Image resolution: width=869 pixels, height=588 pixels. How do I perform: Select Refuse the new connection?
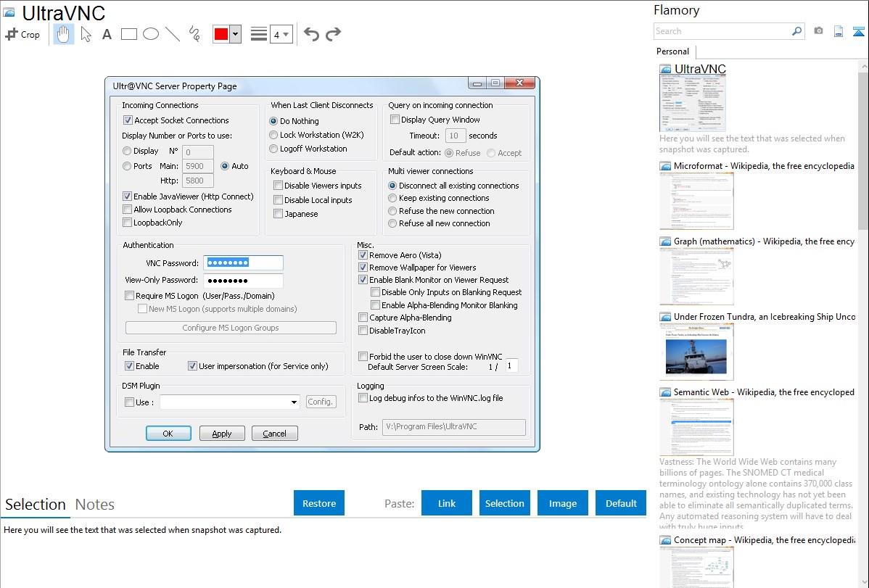click(x=392, y=211)
